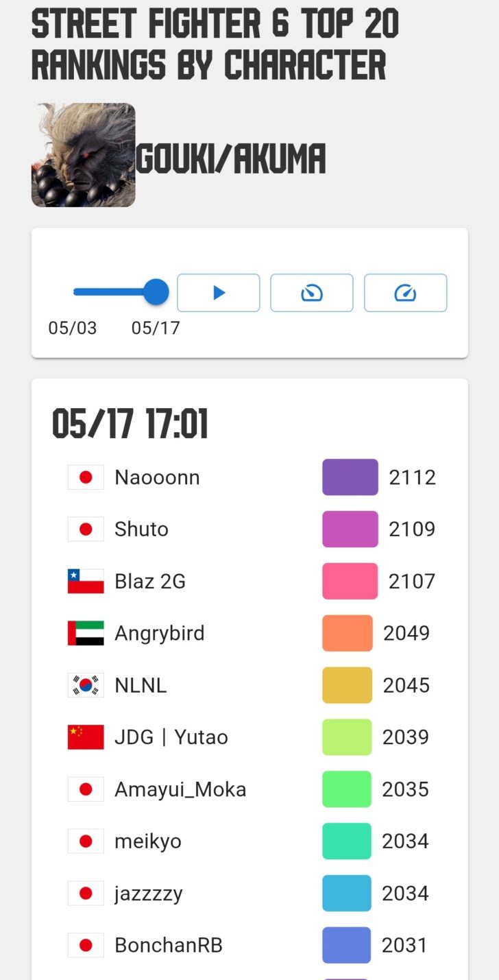Click the speed-up gauge icon
This screenshot has width=499, height=980.
tap(405, 293)
